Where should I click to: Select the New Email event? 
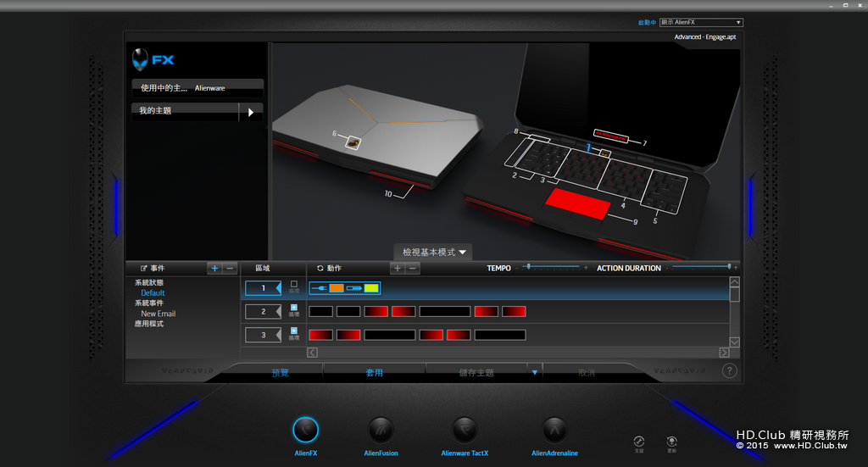[159, 314]
